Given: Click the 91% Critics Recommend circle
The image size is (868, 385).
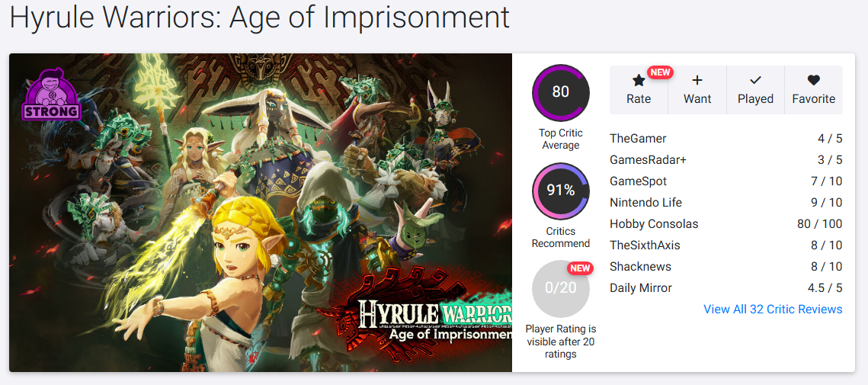Looking at the screenshot, I should 561,191.
